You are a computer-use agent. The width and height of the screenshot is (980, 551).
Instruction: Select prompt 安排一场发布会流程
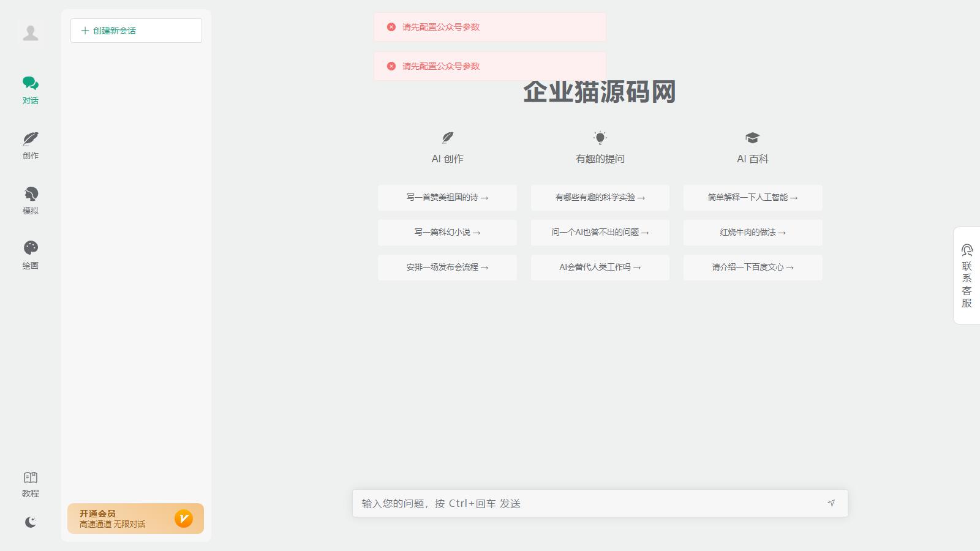[447, 268]
